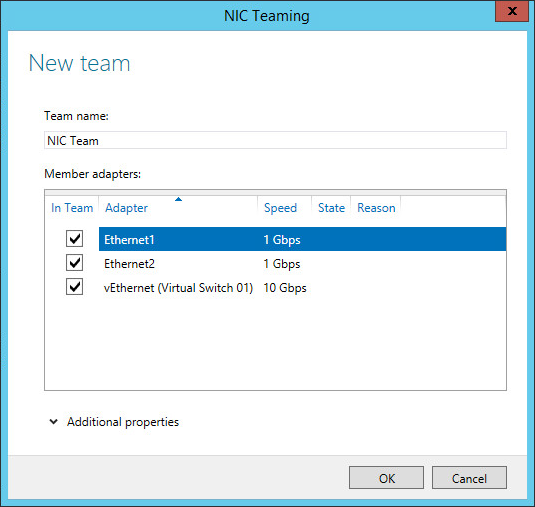Select the Ethernet2 adapter row
Screen dimensions: 535x507
point(302,263)
